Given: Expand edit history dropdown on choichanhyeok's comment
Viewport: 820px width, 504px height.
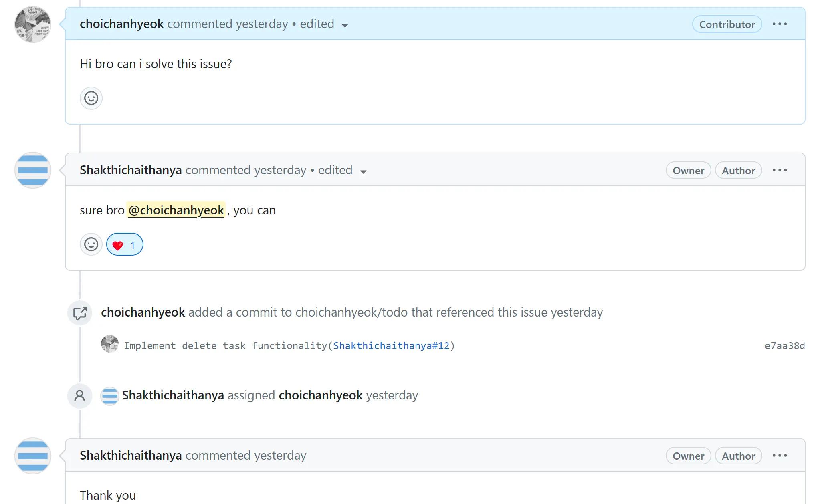Looking at the screenshot, I should [x=345, y=25].
